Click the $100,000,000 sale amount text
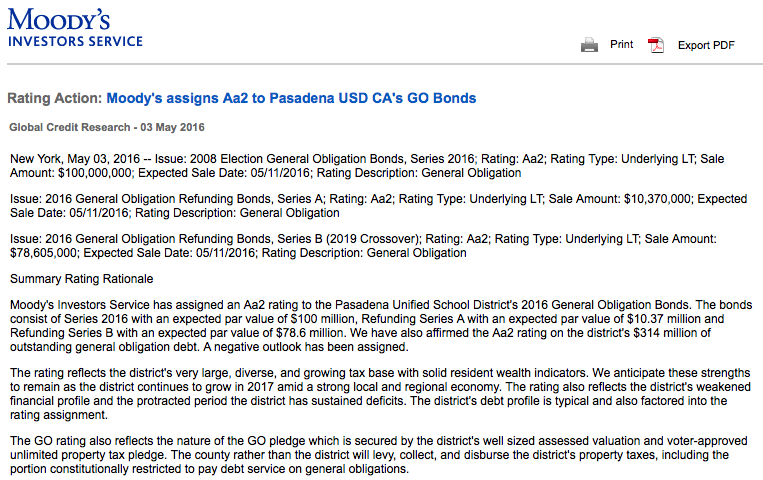 coord(95,173)
